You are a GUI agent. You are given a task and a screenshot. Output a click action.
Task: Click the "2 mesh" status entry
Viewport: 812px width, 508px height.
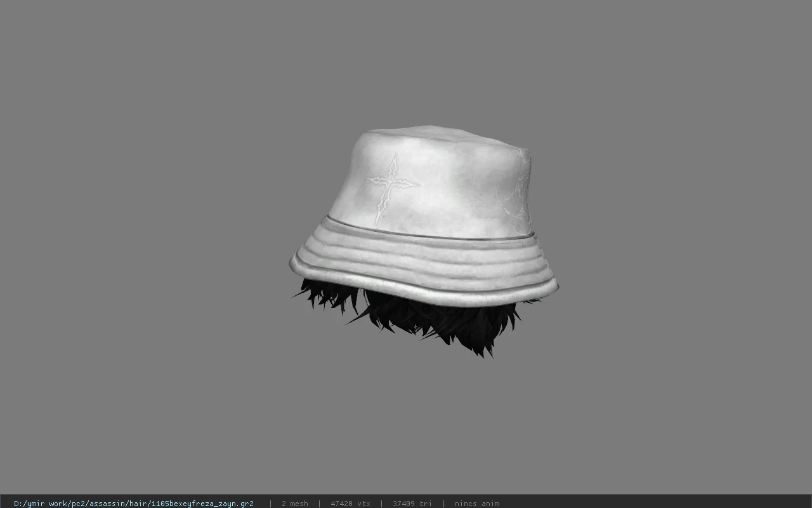coord(294,504)
